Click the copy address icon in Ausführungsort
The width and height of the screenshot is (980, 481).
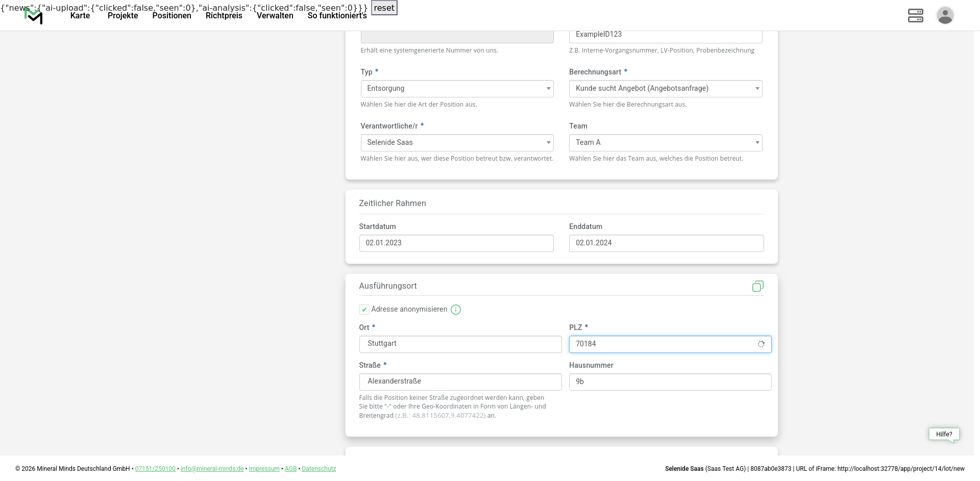click(x=757, y=286)
